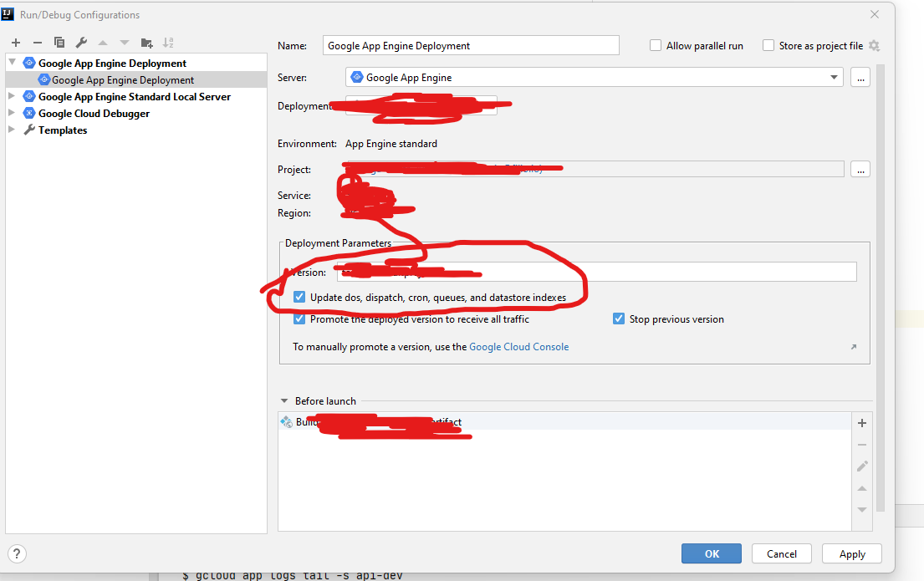Image resolution: width=924 pixels, height=581 pixels.
Task: Click Apply to save changes
Action: [x=852, y=554]
